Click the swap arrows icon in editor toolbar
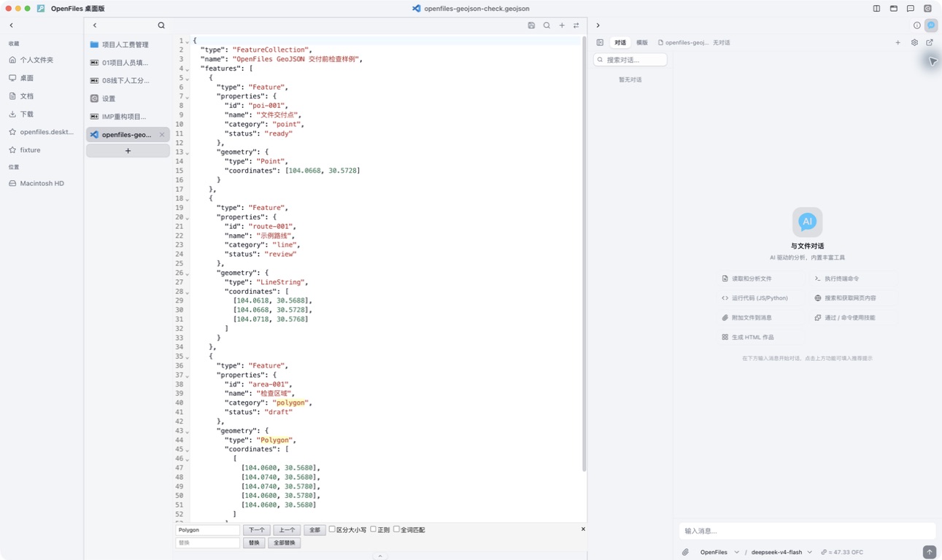Screen dimensions: 942x560 pos(576,26)
